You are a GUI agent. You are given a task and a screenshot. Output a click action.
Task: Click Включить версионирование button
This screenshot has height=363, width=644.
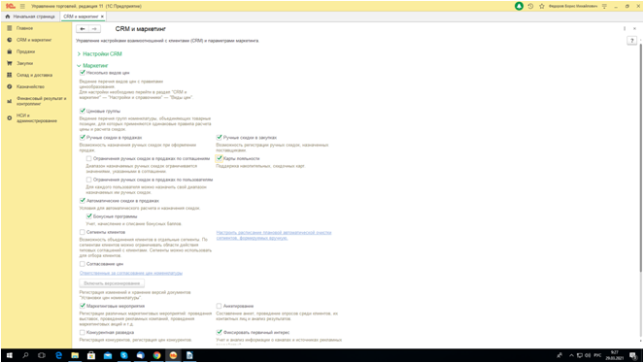[x=112, y=283]
